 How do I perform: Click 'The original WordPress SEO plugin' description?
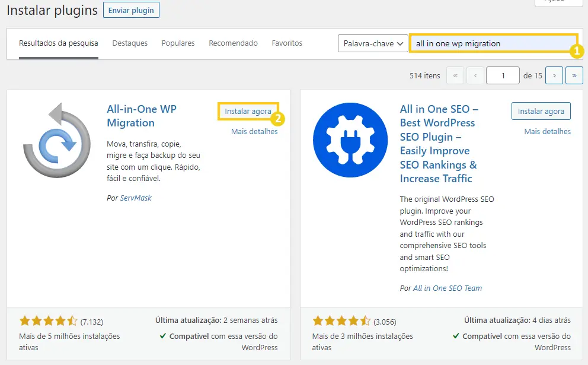[447, 234]
